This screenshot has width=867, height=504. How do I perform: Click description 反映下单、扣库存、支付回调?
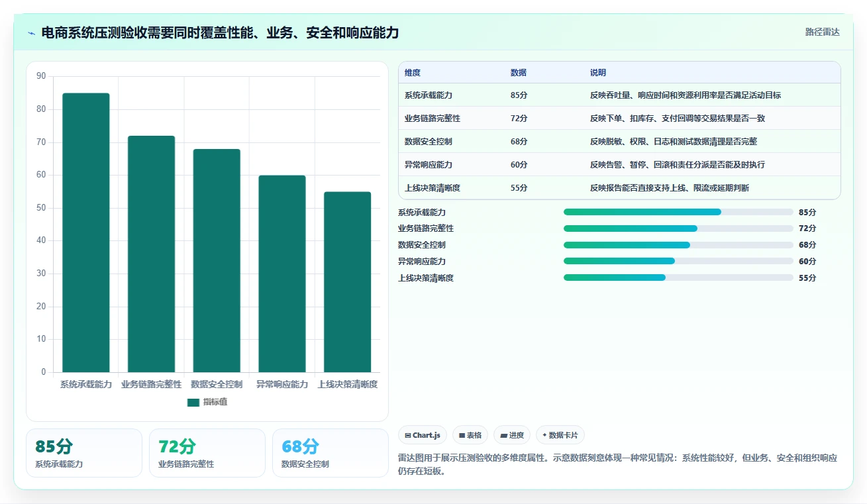(678, 119)
